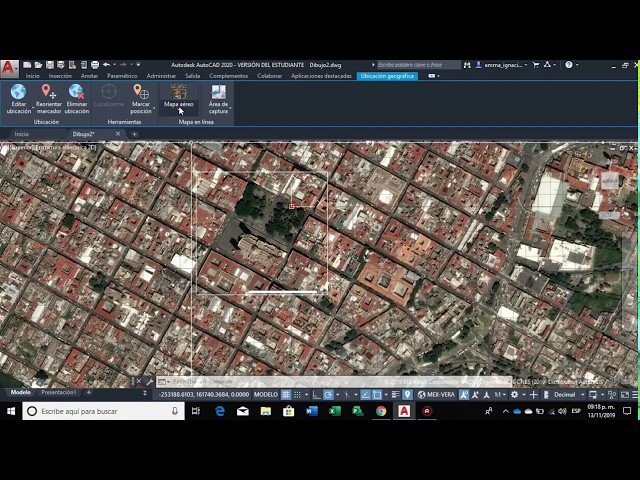The height and width of the screenshot is (480, 640).
Task: Toggle the drawing grid display
Action: tap(286, 395)
